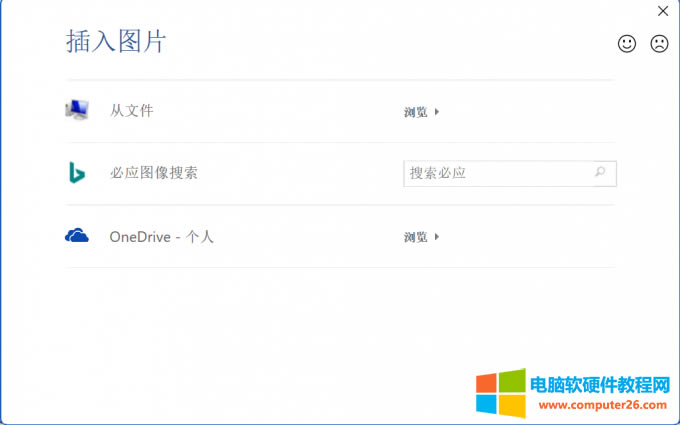The image size is (680, 425).
Task: Click into the 搜索必应 search field
Action: tap(510, 173)
